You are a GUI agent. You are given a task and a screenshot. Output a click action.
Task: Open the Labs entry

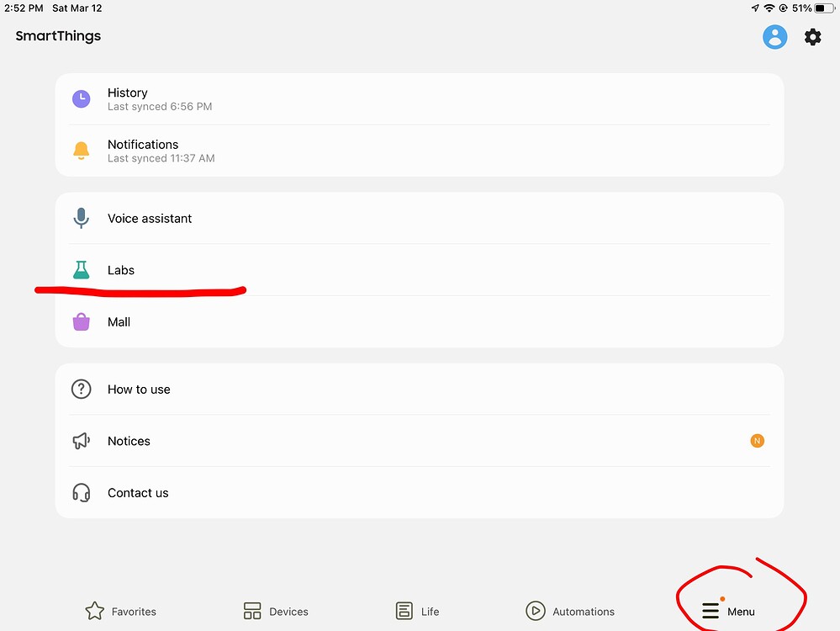(x=120, y=270)
